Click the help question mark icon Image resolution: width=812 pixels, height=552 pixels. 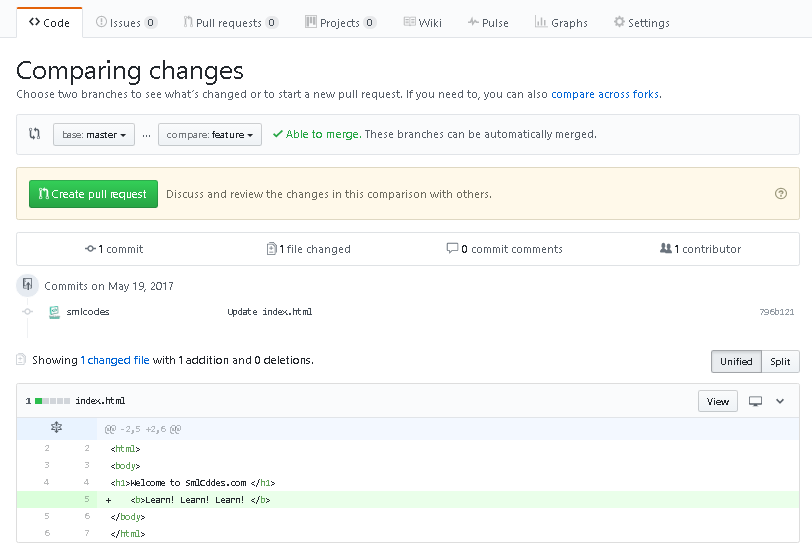(781, 194)
